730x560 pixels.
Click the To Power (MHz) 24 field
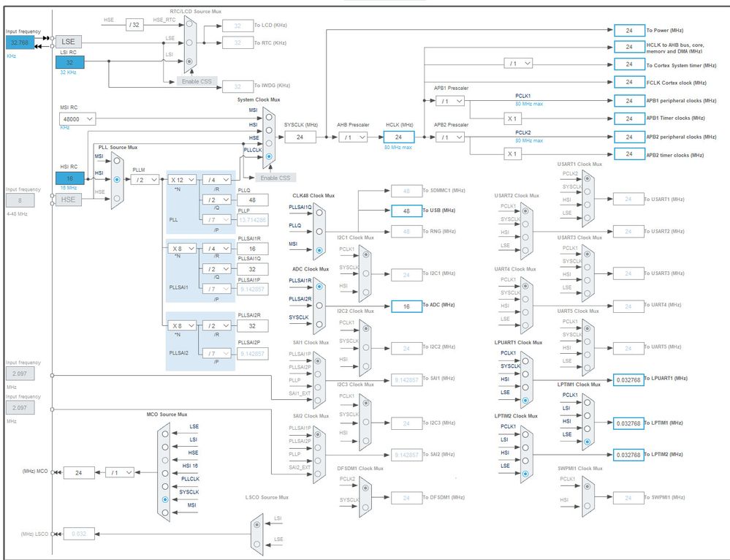click(629, 30)
